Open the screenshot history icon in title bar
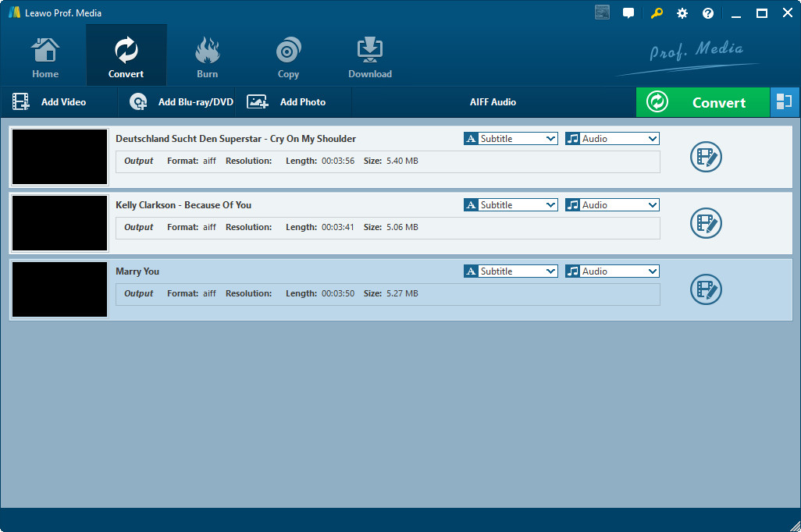 pyautogui.click(x=602, y=12)
